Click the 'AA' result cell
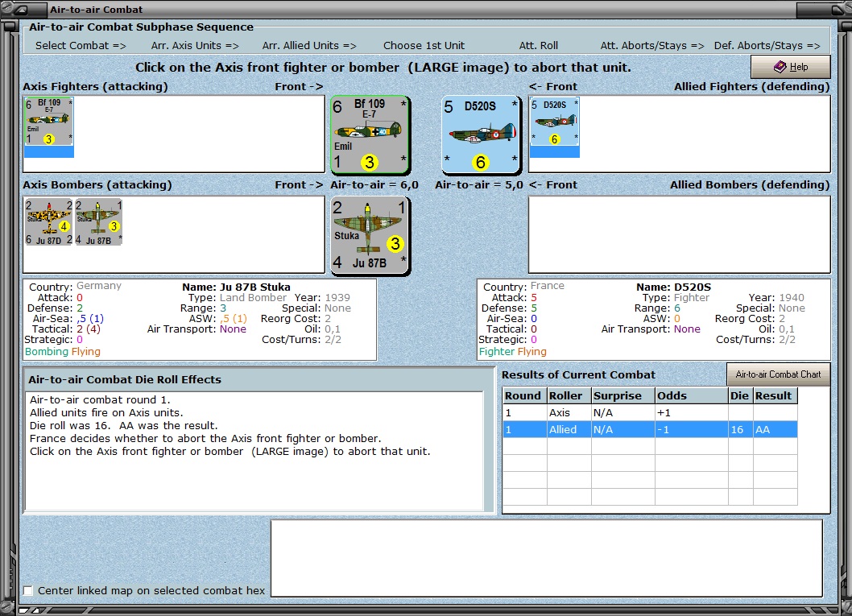This screenshot has width=852, height=616. (775, 430)
